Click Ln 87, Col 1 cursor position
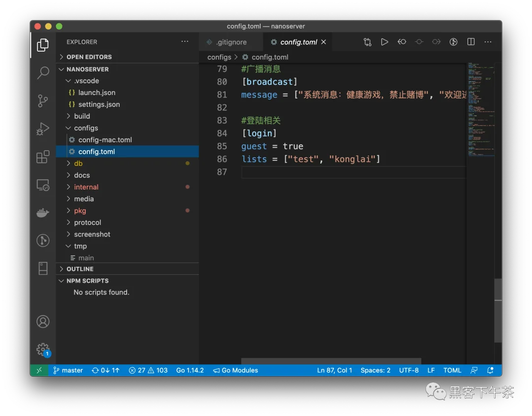This screenshot has width=532, height=416. tap(334, 370)
